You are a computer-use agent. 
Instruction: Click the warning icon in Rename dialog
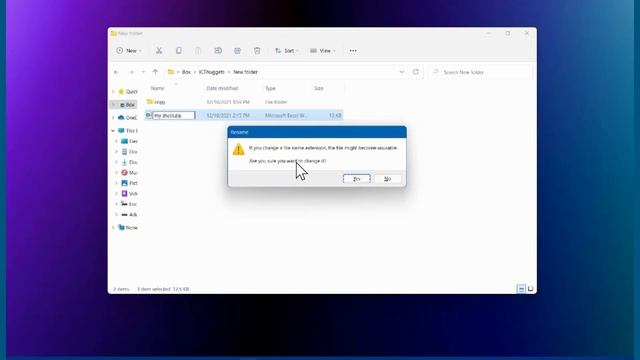(238, 149)
